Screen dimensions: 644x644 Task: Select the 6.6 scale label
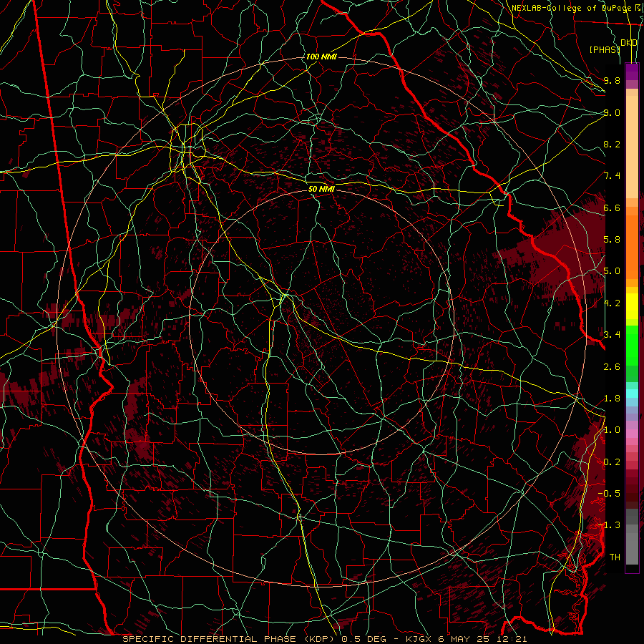pos(612,208)
